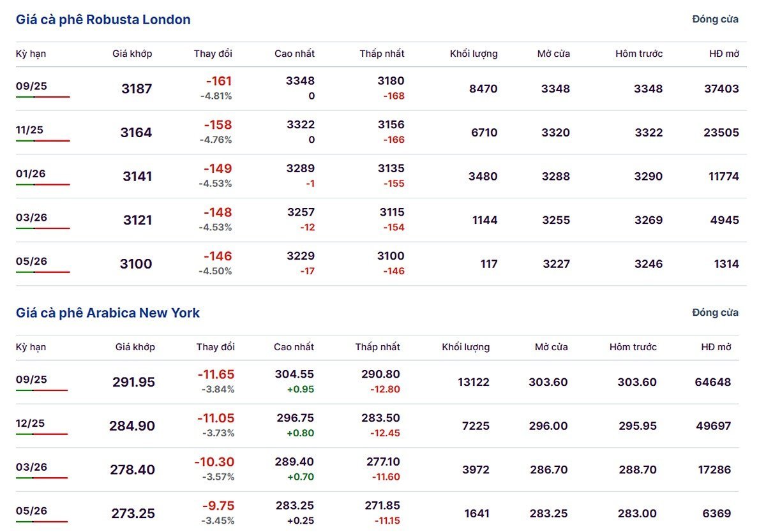Click the Robusta London 09/25 contract term
The width and height of the screenshot is (766, 532).
(x=31, y=86)
